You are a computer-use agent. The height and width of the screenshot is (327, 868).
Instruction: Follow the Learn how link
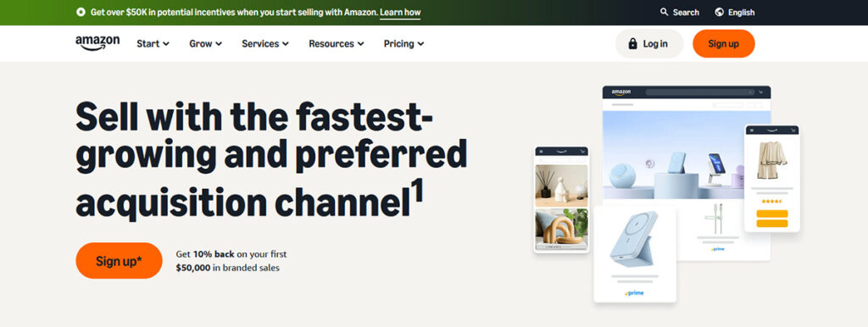pyautogui.click(x=400, y=12)
